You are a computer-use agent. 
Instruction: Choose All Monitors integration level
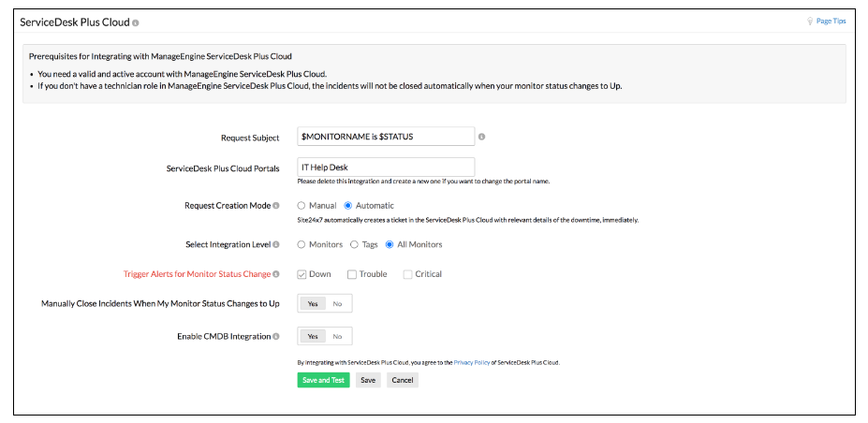point(390,244)
